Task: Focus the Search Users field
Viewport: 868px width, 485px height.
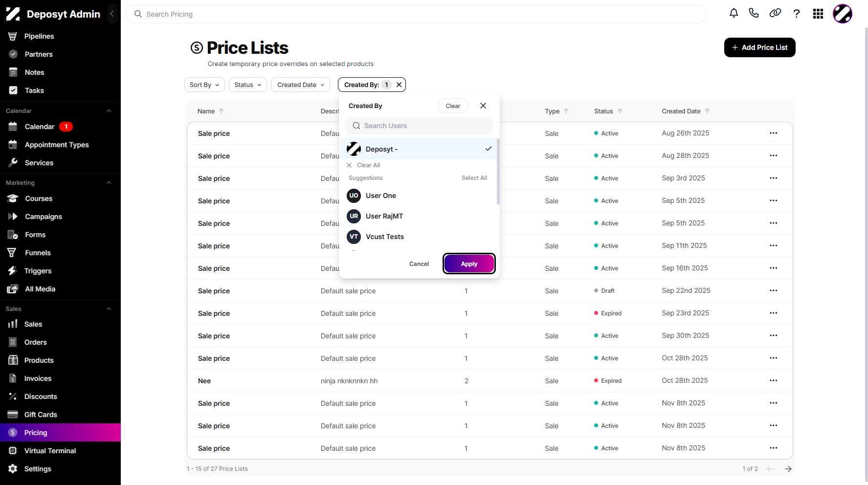Action: click(x=419, y=126)
